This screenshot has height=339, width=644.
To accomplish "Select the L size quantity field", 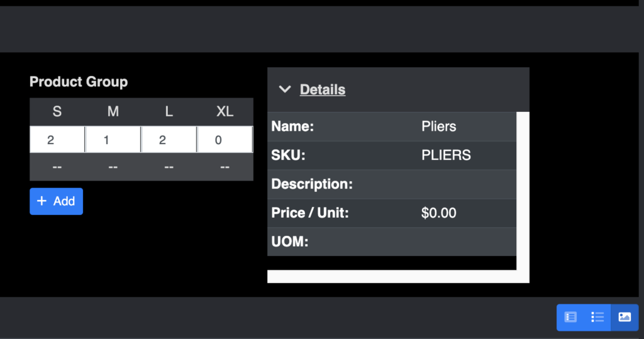I will click(x=169, y=140).
